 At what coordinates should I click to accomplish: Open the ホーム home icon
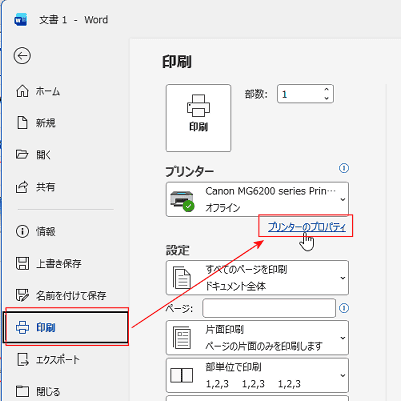click(22, 91)
